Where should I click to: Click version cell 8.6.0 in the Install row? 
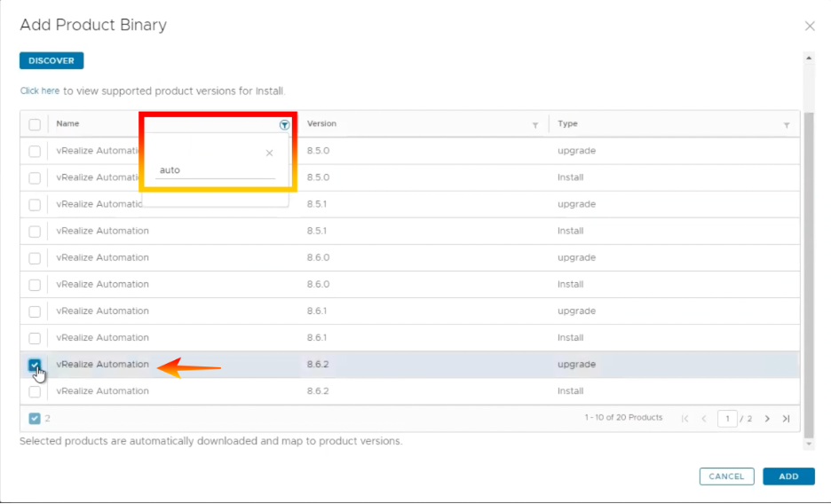click(318, 284)
